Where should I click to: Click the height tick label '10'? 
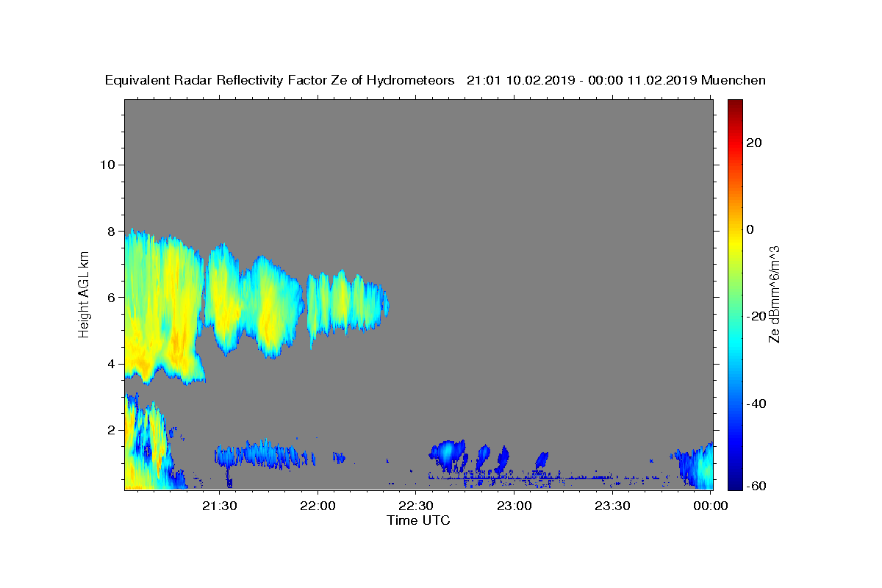click(x=107, y=165)
